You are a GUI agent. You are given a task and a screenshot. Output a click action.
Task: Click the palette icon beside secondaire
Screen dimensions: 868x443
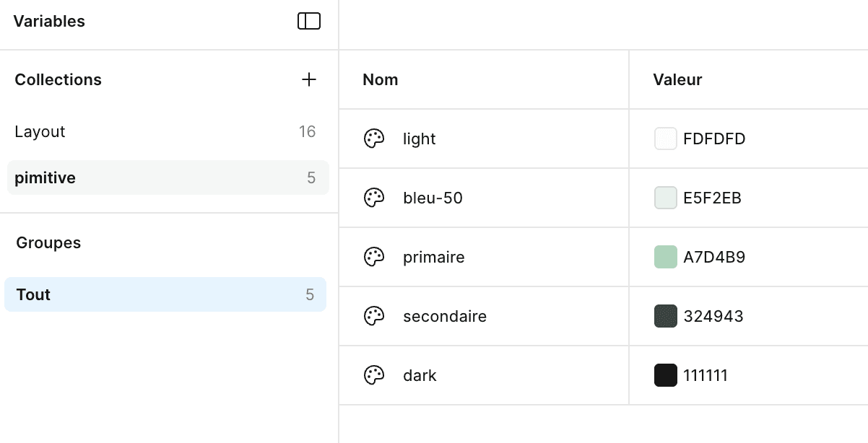tap(374, 316)
